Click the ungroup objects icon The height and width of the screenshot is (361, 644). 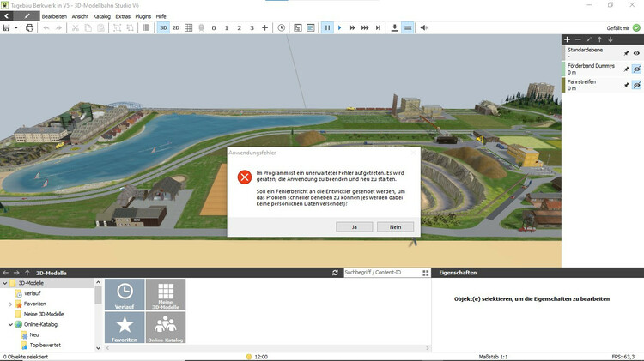tap(130, 28)
